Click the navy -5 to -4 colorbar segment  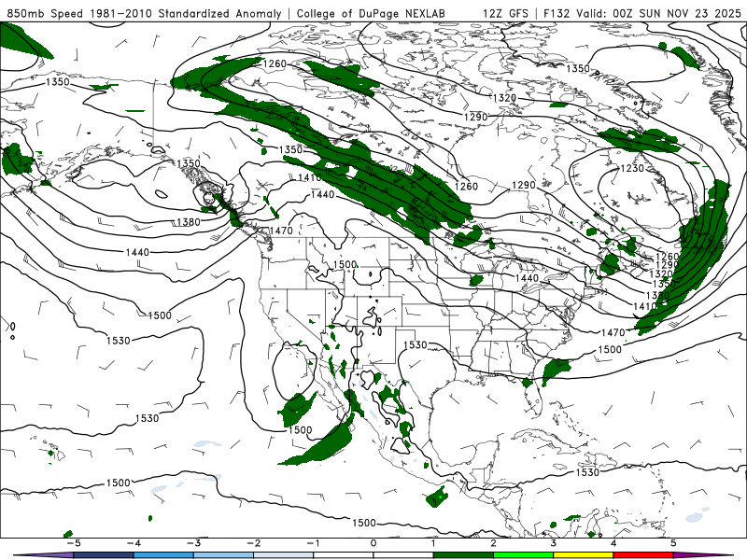(104, 555)
